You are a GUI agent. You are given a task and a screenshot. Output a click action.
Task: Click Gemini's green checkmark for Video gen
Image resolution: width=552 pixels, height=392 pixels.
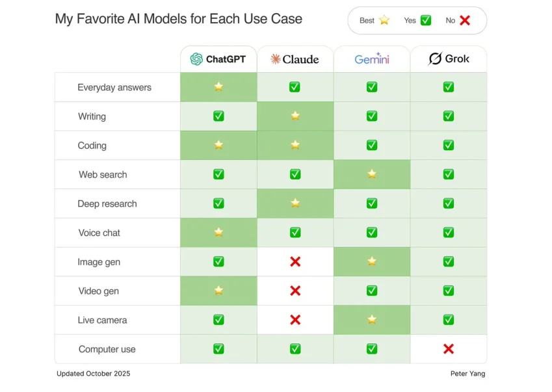(x=372, y=291)
